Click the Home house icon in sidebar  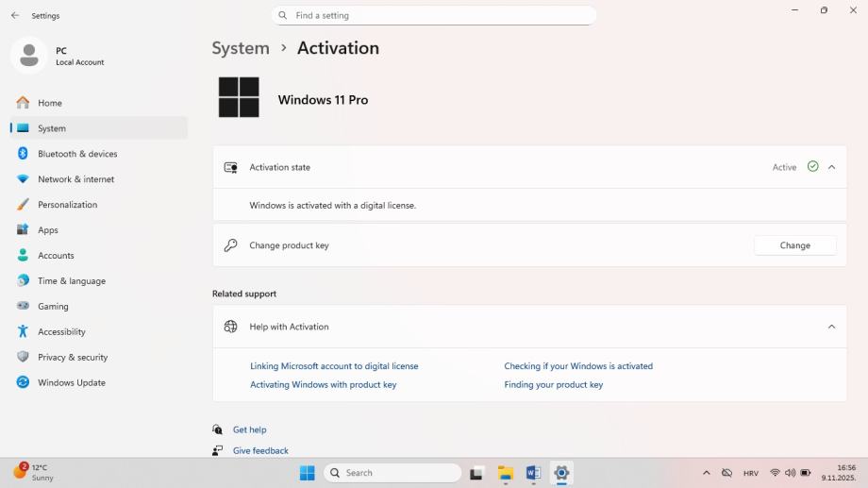pos(23,103)
